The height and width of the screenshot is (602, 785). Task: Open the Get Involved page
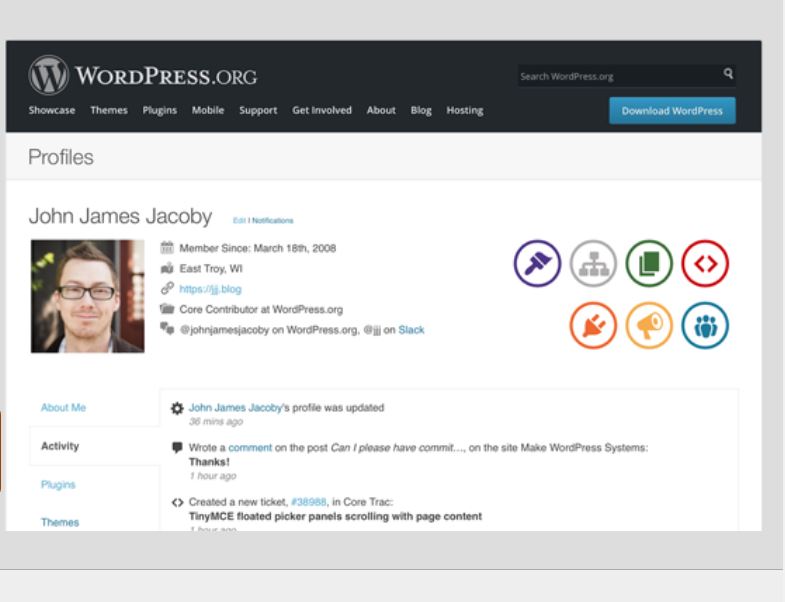coord(322,110)
